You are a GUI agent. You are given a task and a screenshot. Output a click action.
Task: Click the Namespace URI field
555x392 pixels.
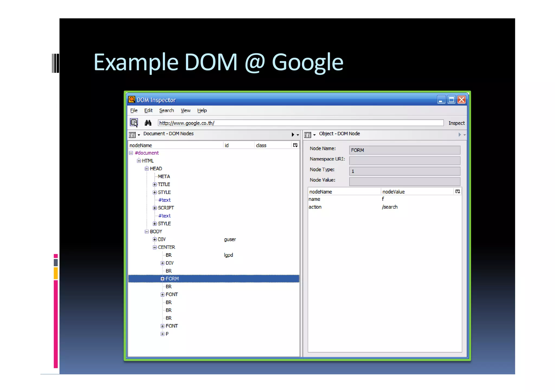tap(405, 161)
